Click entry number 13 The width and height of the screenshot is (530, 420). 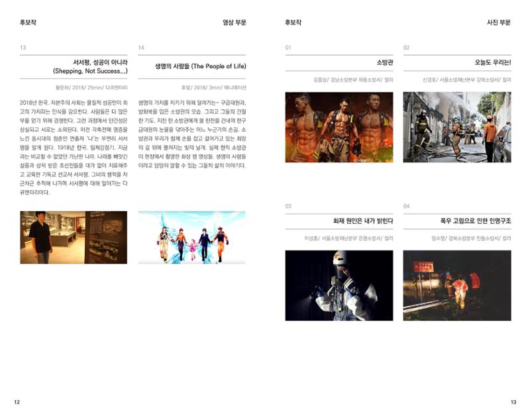pos(23,48)
